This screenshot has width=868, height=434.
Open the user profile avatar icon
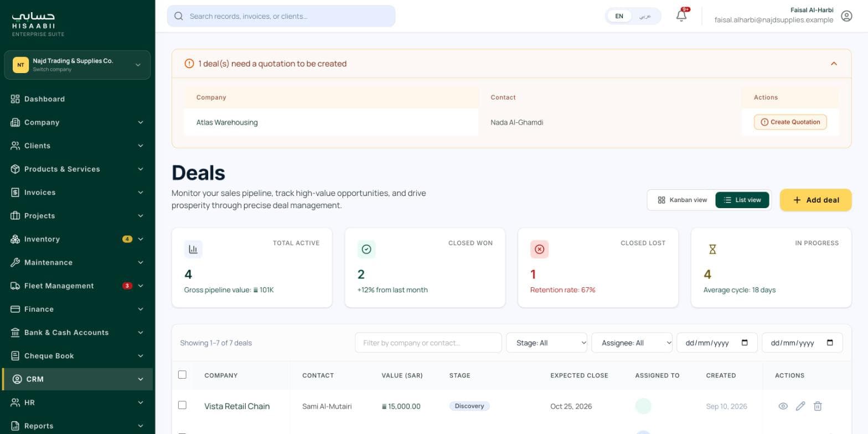[846, 16]
